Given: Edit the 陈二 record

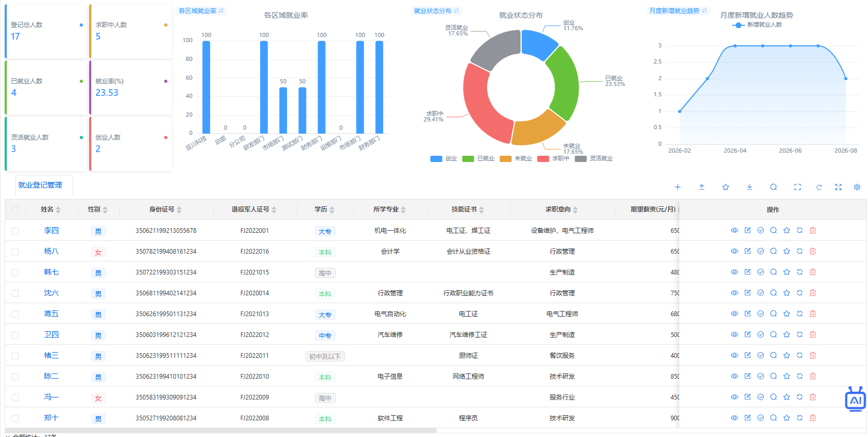Looking at the screenshot, I should (x=748, y=376).
